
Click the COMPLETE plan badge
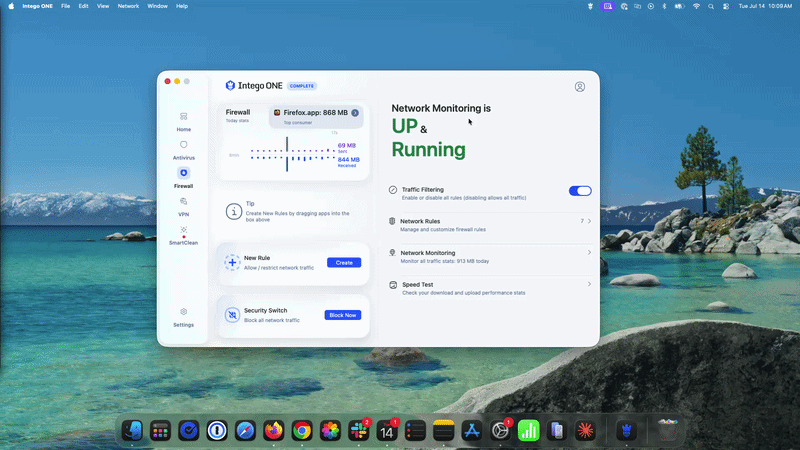[x=302, y=86]
